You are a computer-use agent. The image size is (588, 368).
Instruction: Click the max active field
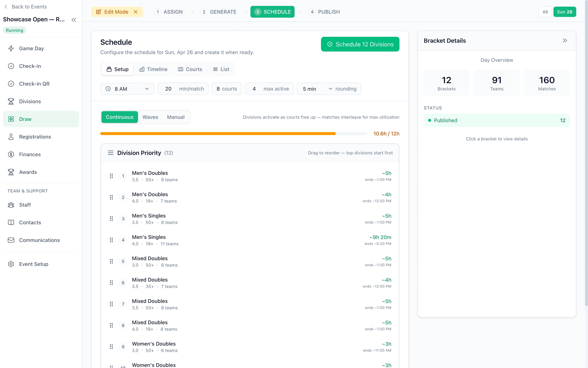(x=269, y=89)
